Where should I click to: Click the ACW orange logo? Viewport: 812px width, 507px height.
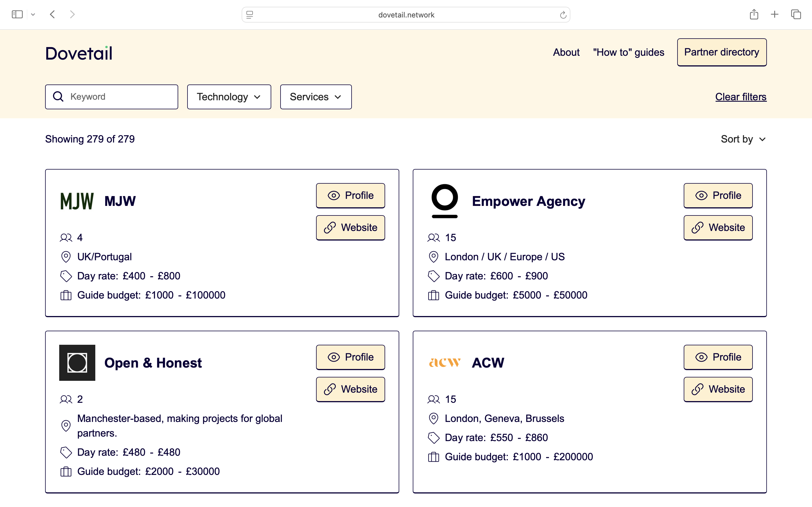pos(445,363)
